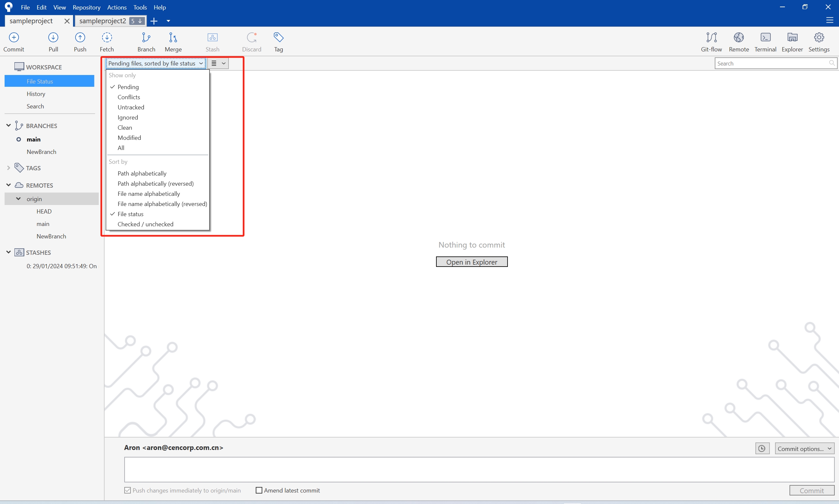
Task: Click the Fetch icon in toolbar
Action: click(x=107, y=38)
